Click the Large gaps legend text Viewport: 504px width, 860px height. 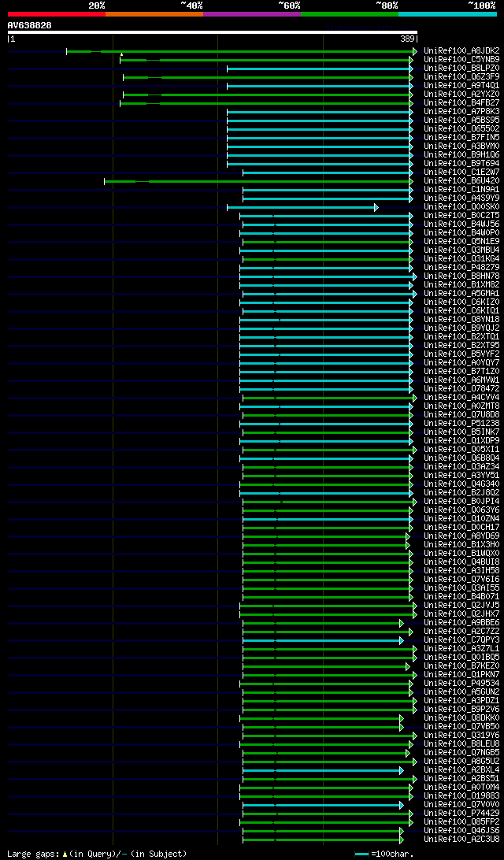tap(97, 854)
